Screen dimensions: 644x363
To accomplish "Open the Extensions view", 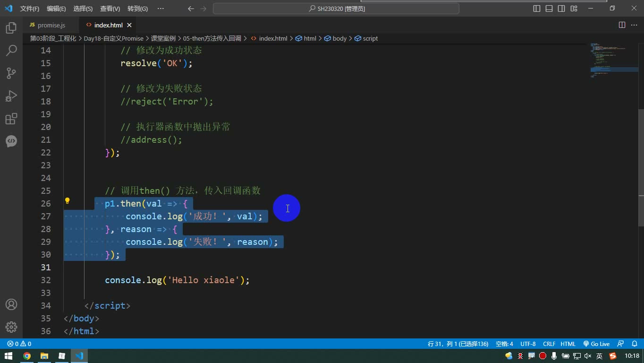I will point(11,119).
